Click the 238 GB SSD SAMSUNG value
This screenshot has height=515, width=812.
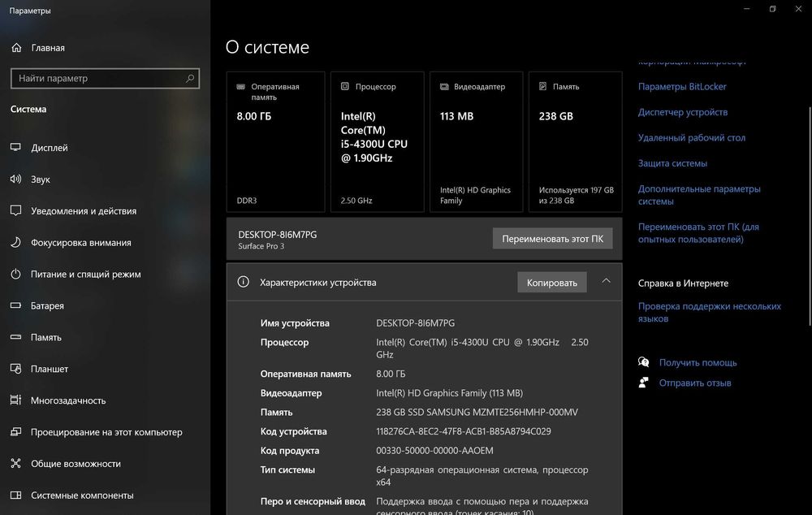click(477, 412)
